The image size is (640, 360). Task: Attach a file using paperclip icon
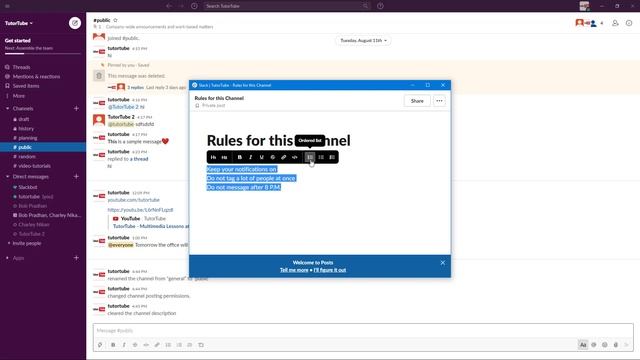tap(616, 345)
